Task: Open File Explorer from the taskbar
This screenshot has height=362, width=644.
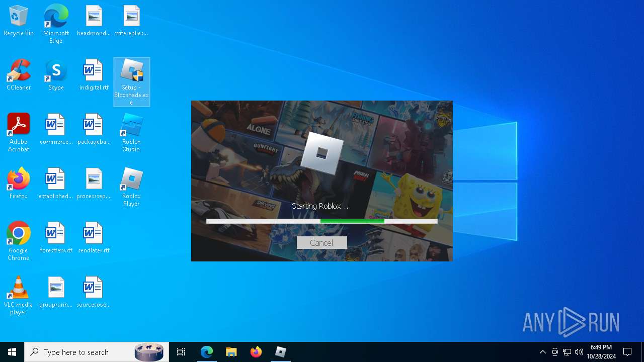Action: point(231,352)
